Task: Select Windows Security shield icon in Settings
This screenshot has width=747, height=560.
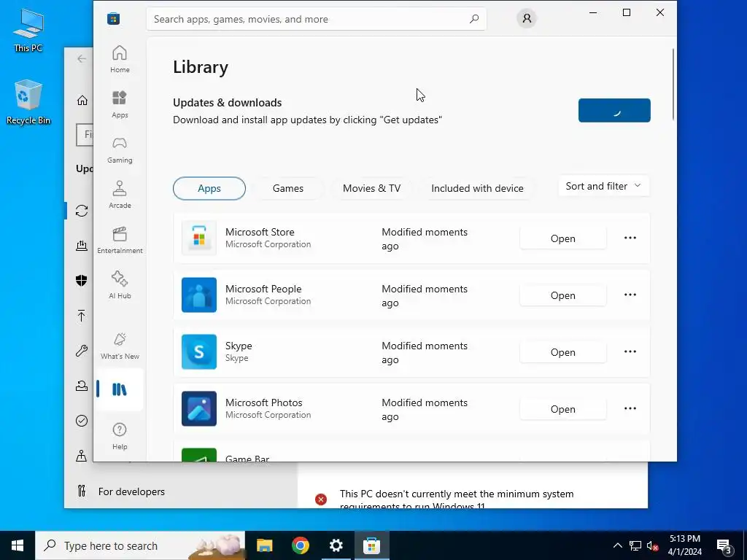Action: [82, 281]
